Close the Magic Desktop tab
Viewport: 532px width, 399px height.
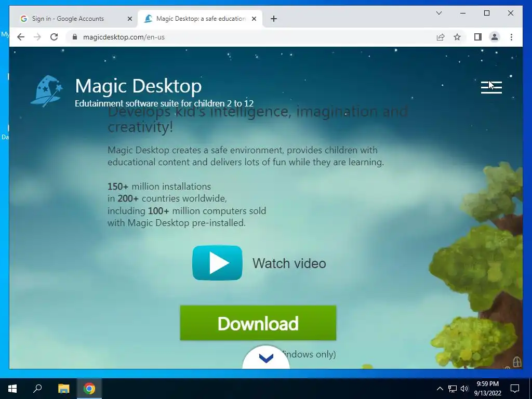(x=254, y=19)
